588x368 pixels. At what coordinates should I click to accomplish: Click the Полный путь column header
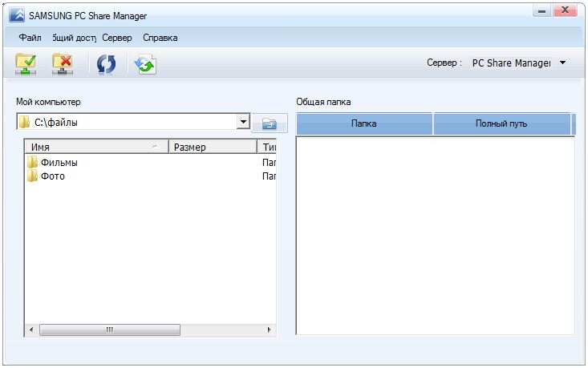(501, 123)
